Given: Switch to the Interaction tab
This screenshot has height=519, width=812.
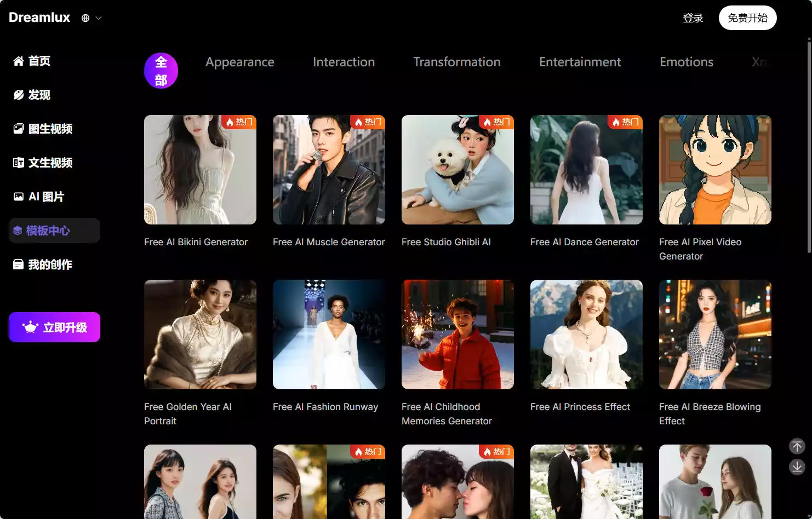Looking at the screenshot, I should [344, 62].
